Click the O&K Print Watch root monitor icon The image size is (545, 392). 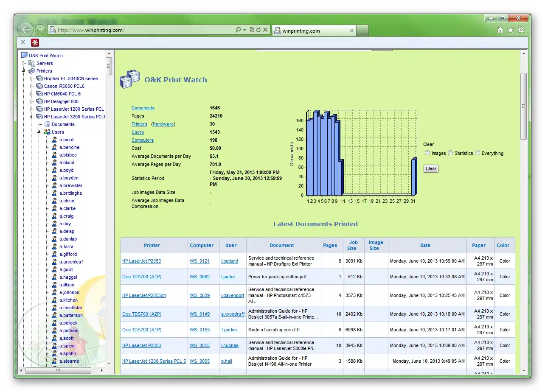coord(24,56)
